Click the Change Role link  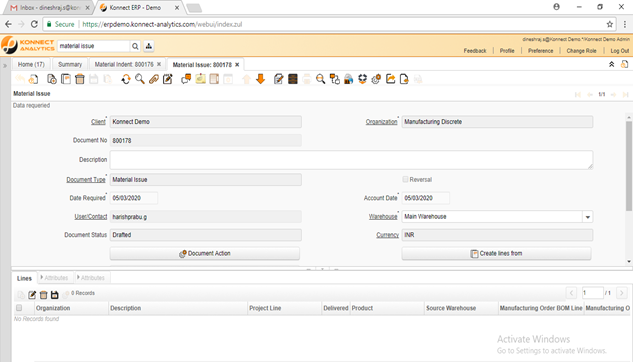point(581,51)
